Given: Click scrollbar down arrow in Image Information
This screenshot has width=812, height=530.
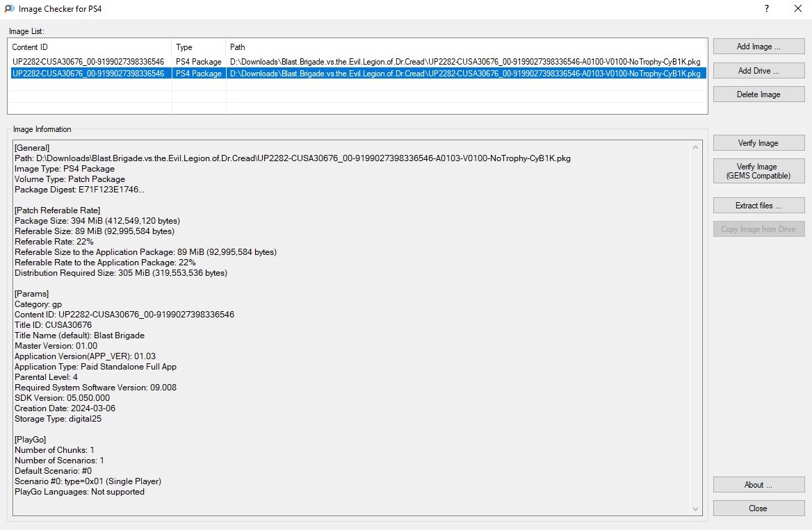Looking at the screenshot, I should (x=695, y=508).
